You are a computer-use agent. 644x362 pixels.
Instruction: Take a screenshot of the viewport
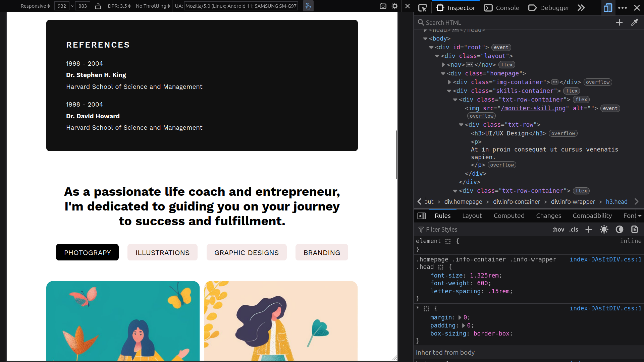[x=383, y=6]
